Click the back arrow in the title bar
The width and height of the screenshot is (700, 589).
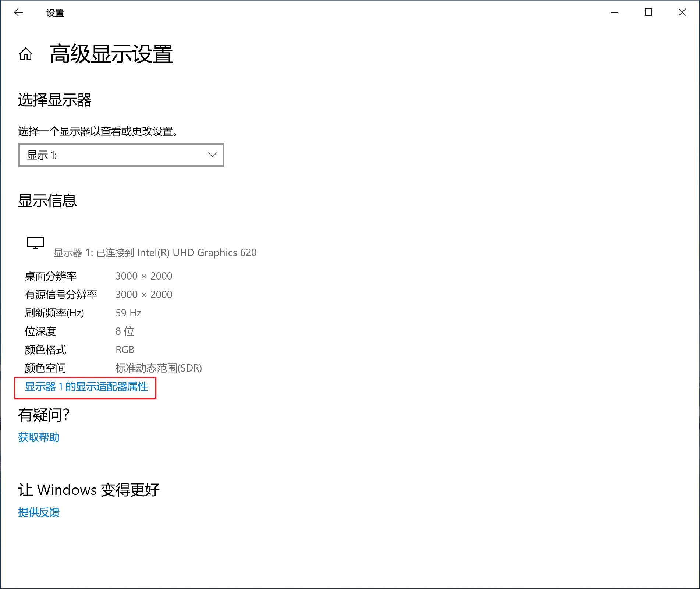18,13
